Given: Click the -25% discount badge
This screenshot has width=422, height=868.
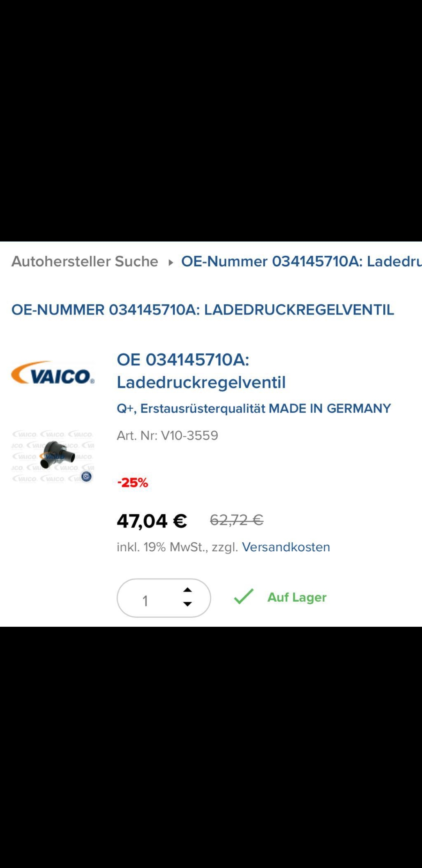Looking at the screenshot, I should (x=133, y=482).
